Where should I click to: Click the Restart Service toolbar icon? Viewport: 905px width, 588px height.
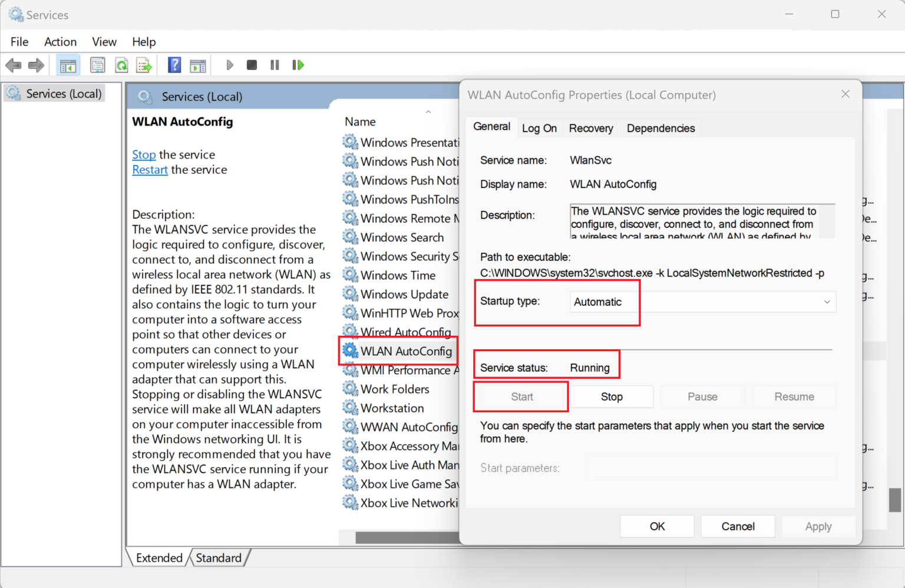[x=298, y=65]
